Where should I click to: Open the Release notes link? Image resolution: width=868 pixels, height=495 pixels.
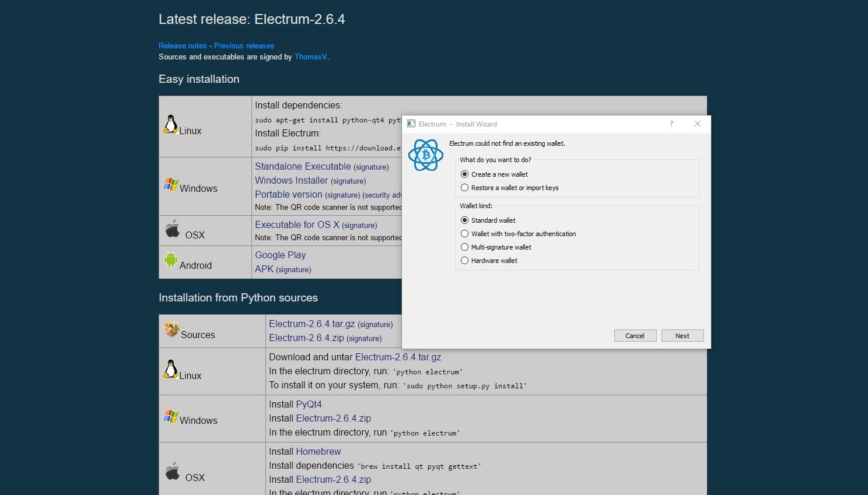(183, 45)
